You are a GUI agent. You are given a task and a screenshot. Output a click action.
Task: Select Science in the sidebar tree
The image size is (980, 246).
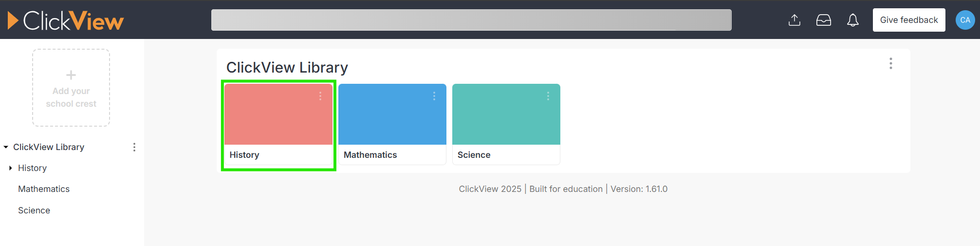coord(34,210)
